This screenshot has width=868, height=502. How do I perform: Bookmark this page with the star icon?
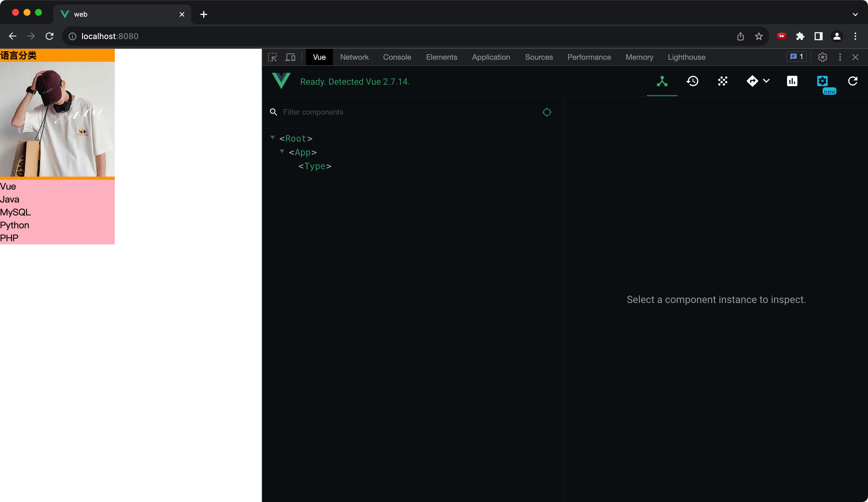(758, 36)
